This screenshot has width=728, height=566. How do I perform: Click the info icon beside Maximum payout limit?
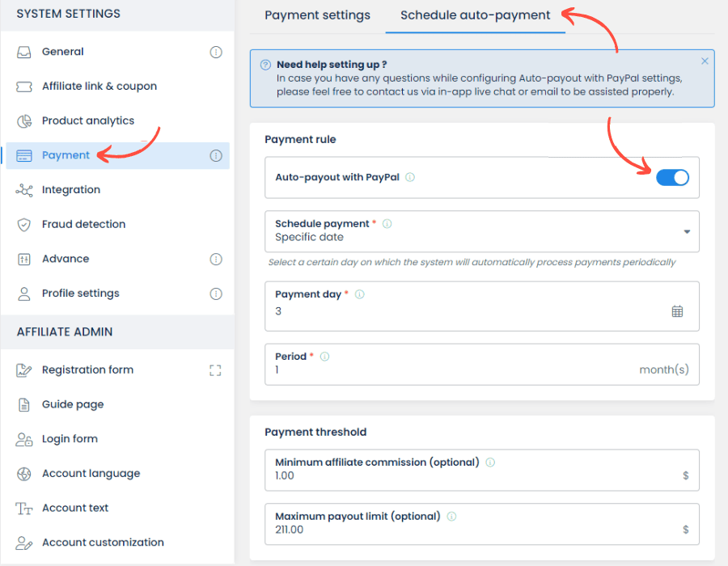451,517
